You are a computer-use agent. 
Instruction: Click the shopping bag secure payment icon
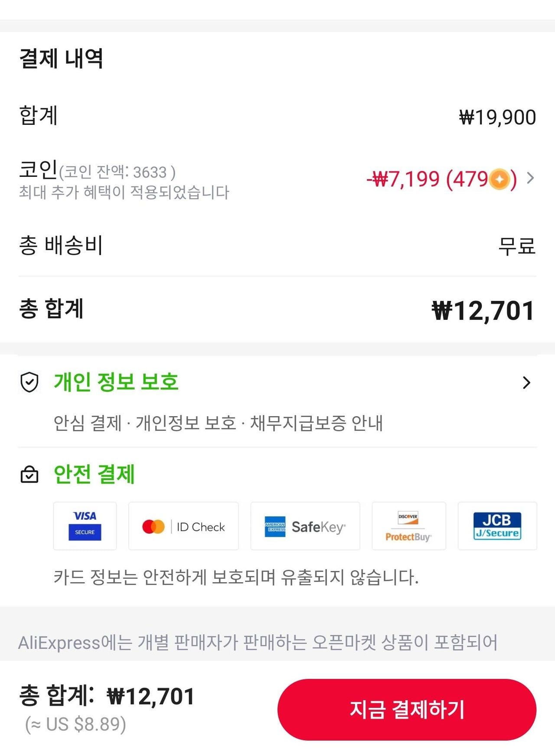[29, 474]
